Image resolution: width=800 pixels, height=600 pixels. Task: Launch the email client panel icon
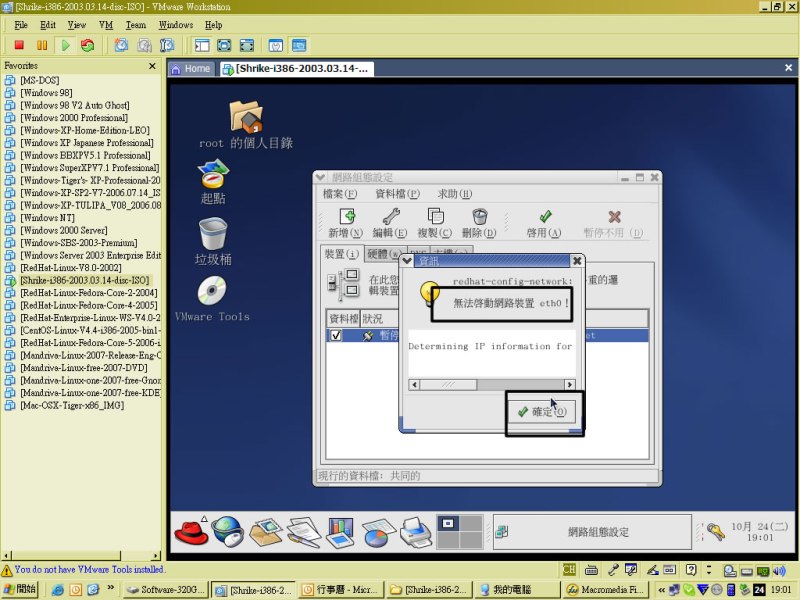(265, 532)
